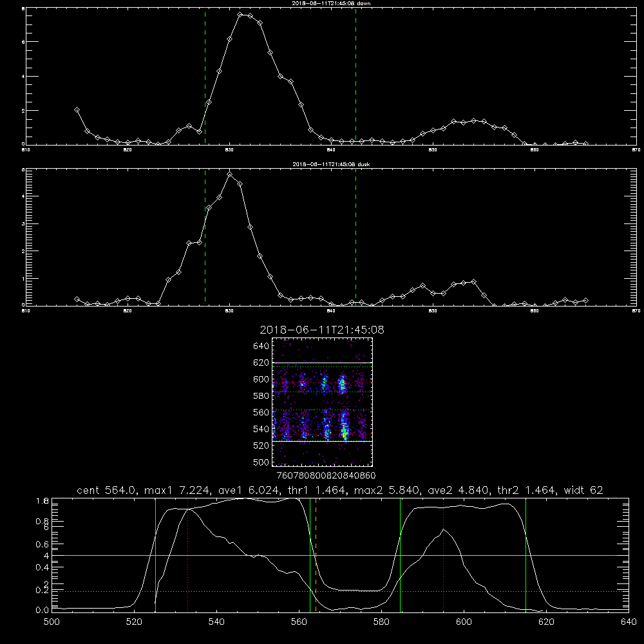
Task: Click the 0.0 y-axis label of bottom plot
Action: pos(42,610)
